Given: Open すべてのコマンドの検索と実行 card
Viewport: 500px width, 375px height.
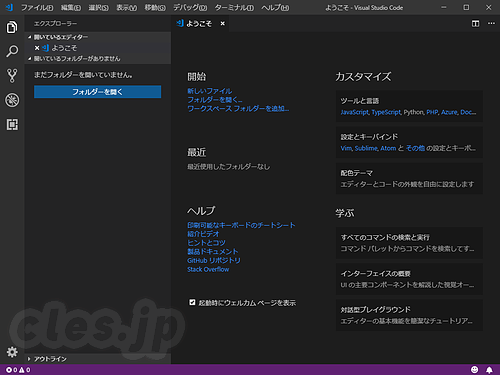Looking at the screenshot, I should (409, 243).
